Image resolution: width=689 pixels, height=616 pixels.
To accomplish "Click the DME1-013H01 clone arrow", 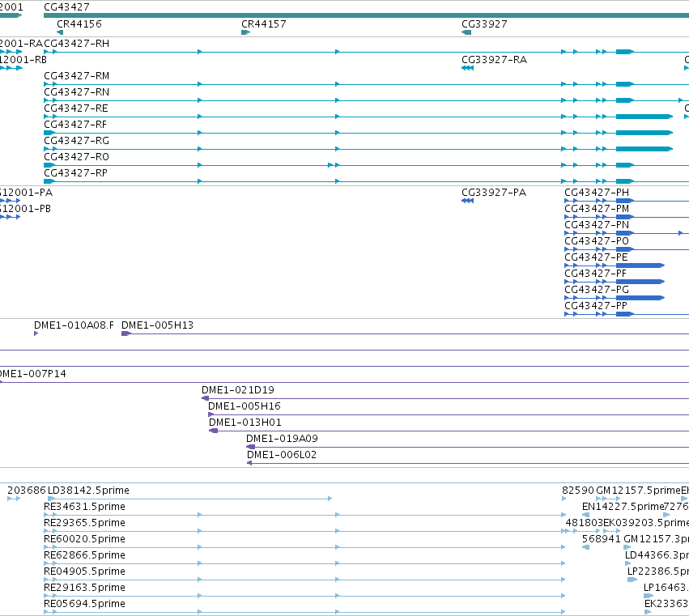I will coord(213,431).
